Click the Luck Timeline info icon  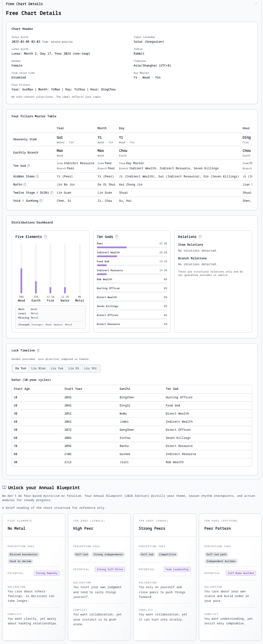coord(38,351)
